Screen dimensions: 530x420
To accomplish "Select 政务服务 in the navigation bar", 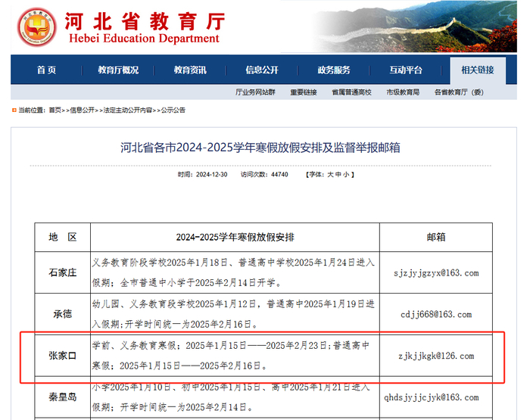I will (x=334, y=70).
